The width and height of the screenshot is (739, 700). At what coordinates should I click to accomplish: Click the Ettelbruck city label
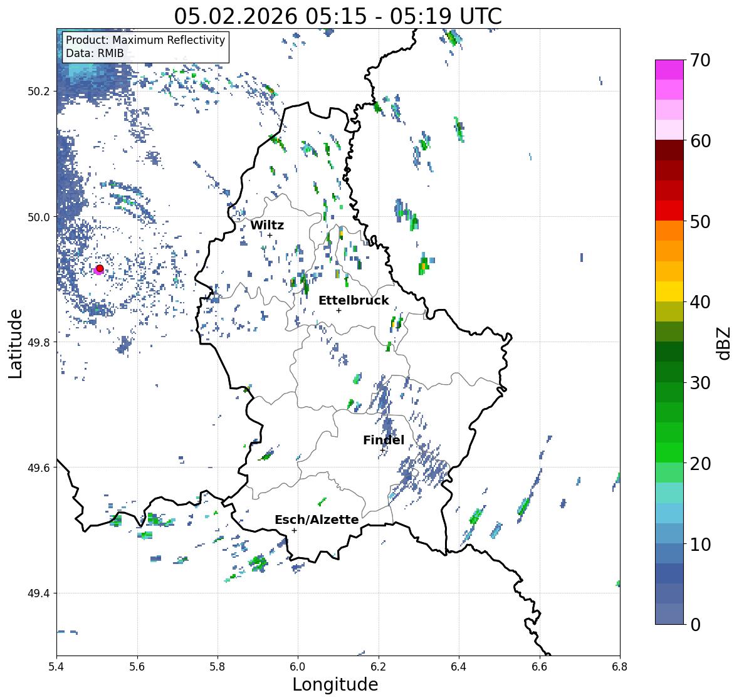(x=354, y=300)
